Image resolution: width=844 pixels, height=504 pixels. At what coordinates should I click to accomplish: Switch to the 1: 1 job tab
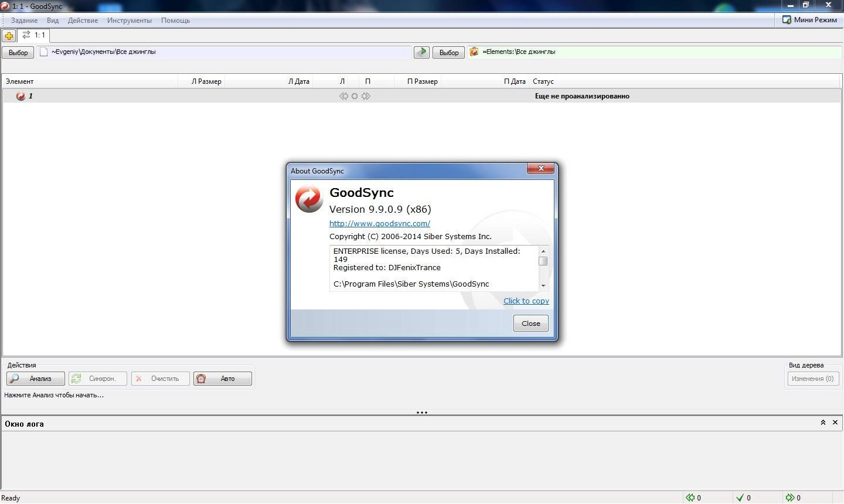[33, 35]
